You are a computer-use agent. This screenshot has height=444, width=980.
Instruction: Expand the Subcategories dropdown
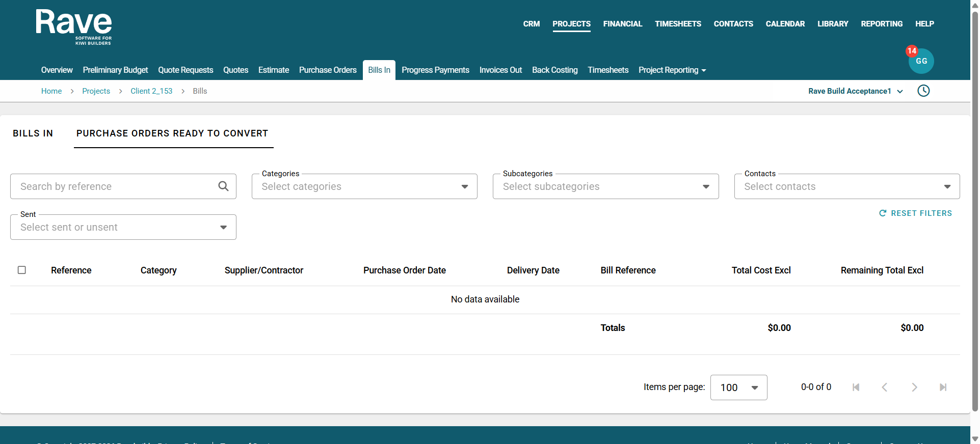tap(605, 186)
